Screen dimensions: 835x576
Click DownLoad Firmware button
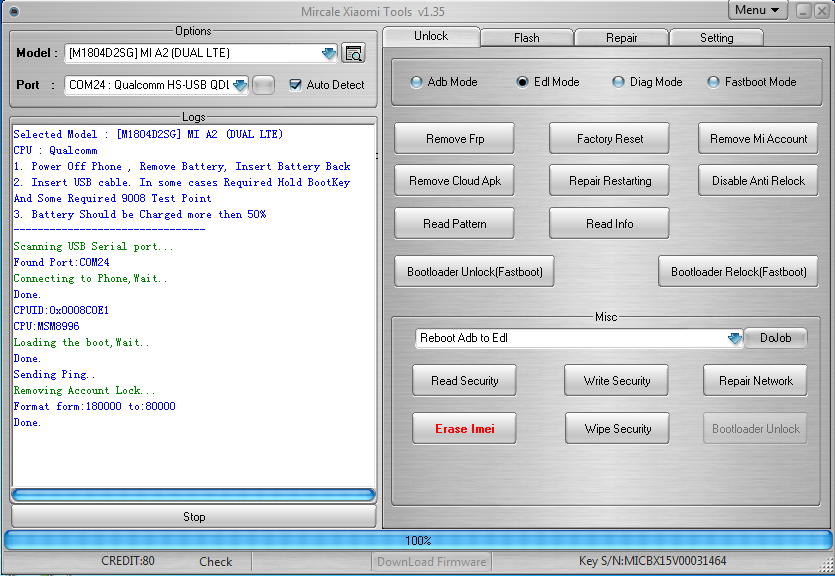(x=431, y=562)
